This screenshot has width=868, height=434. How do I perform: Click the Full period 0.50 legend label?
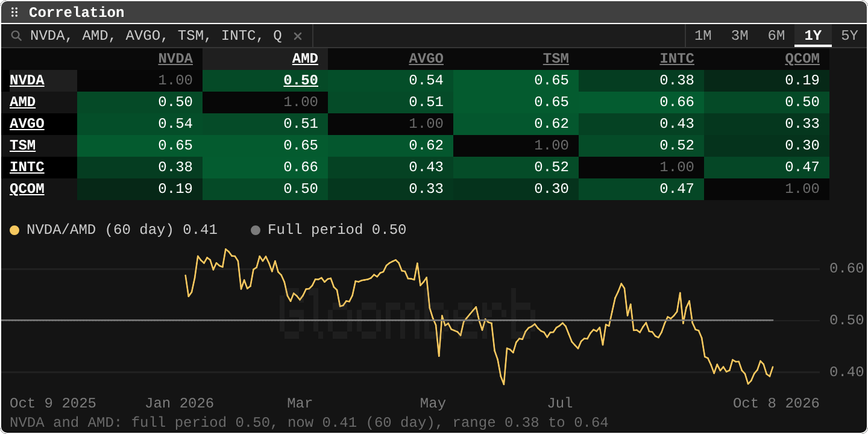(x=337, y=230)
